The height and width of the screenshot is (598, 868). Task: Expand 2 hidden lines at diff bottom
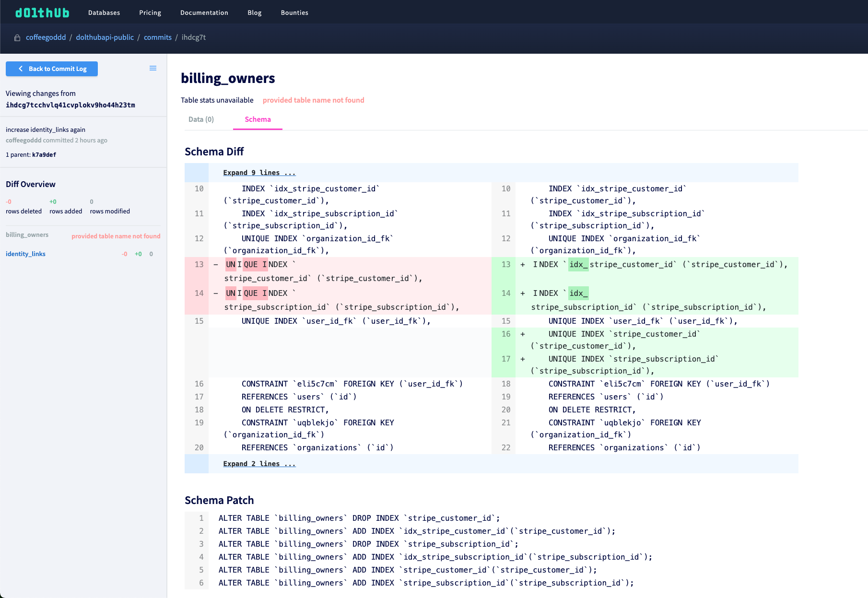point(259,463)
